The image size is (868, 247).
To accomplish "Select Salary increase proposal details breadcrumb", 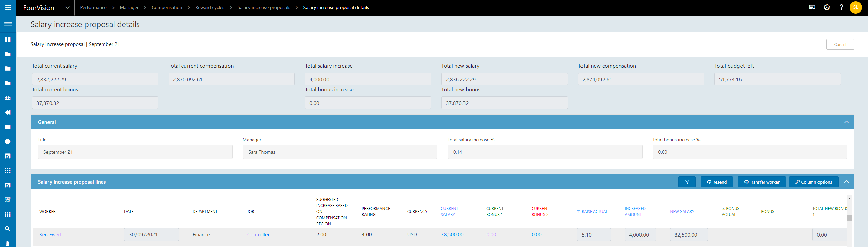I will click(x=336, y=7).
